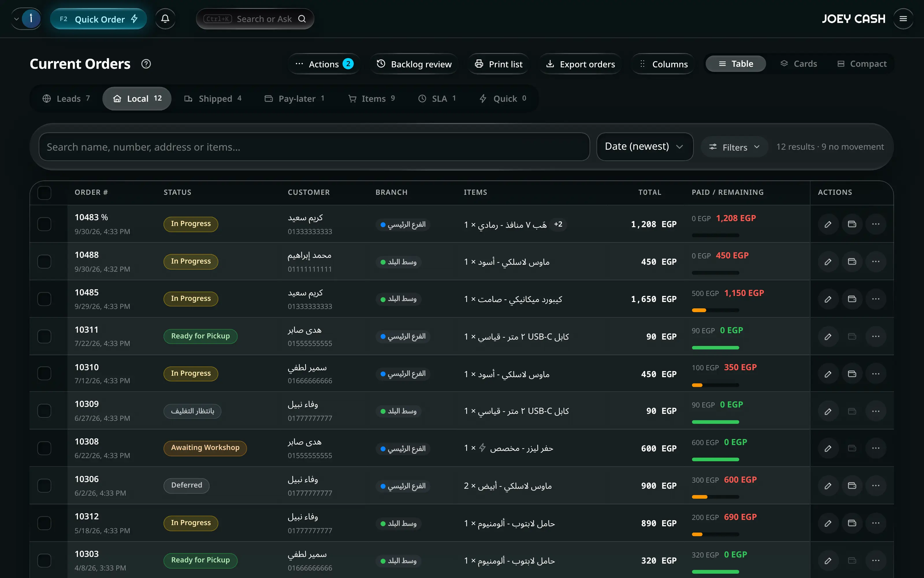This screenshot has width=924, height=578.
Task: Edit order 10308 with the pencil icon
Action: click(828, 448)
